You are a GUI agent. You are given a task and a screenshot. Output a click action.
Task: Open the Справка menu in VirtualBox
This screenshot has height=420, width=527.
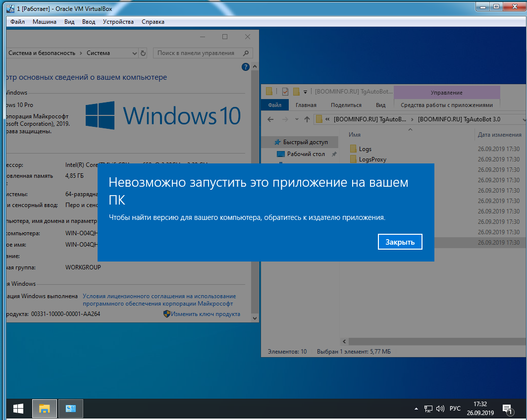click(153, 22)
